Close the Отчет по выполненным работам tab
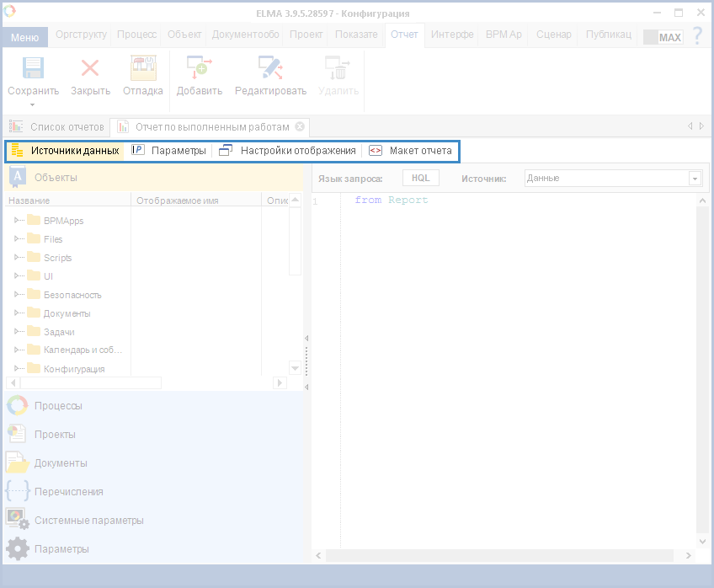 click(x=300, y=126)
